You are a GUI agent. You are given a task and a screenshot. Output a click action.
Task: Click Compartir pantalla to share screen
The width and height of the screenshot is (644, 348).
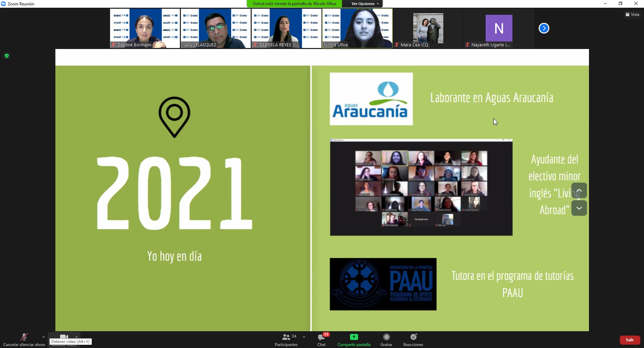coord(354,339)
